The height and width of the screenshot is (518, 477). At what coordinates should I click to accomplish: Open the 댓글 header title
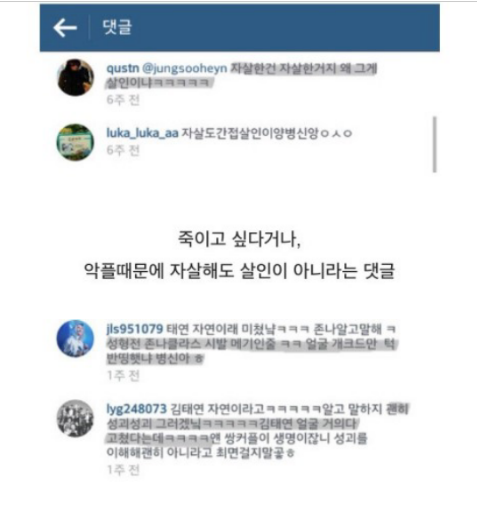(x=117, y=27)
